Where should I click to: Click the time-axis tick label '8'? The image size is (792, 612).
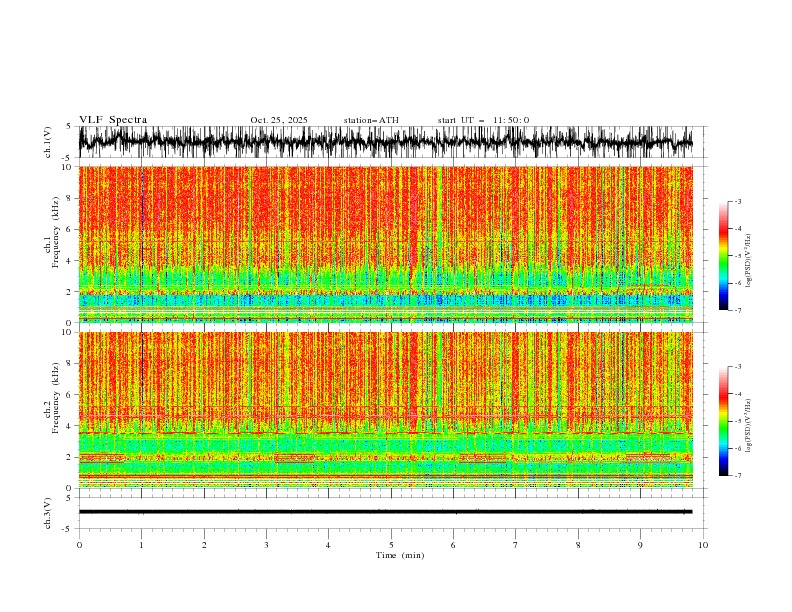(x=578, y=545)
